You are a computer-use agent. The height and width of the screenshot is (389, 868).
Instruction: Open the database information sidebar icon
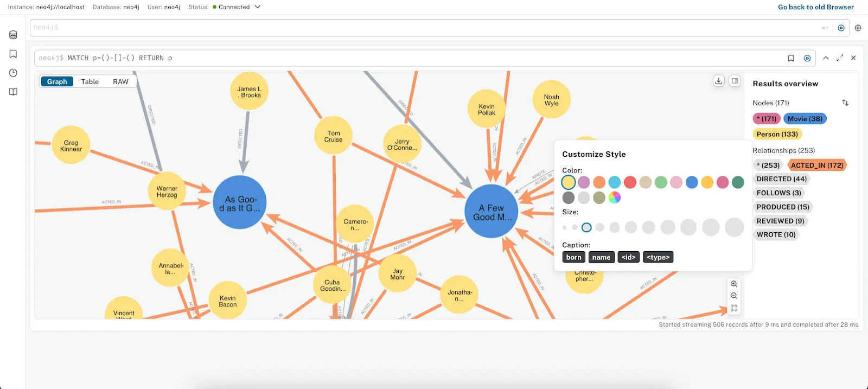click(13, 35)
